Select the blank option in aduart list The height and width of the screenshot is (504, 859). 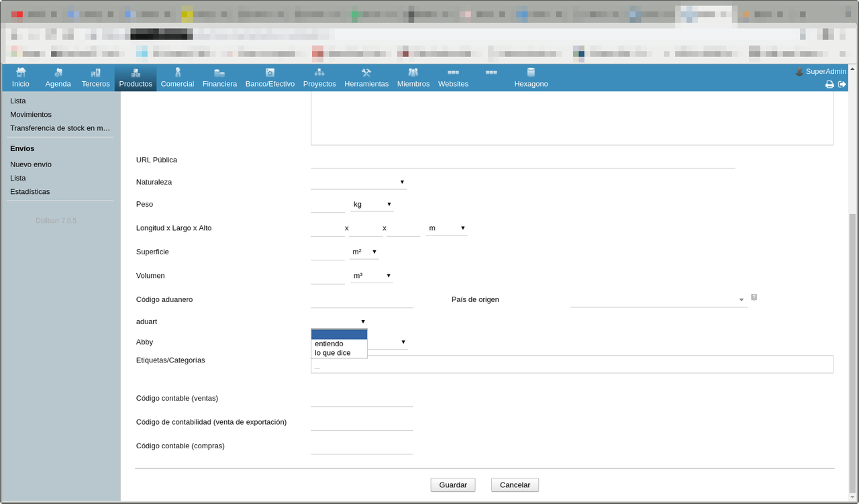point(339,334)
